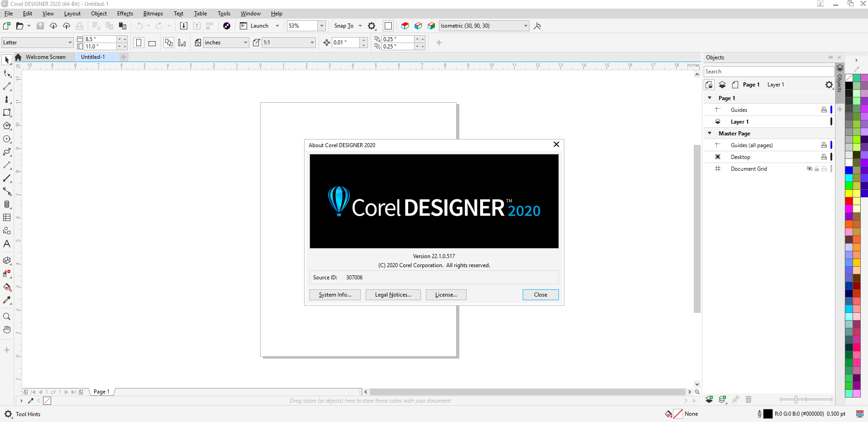Select the Table tool in the toolbox
Viewport: 868px width, 422px height.
(x=7, y=218)
